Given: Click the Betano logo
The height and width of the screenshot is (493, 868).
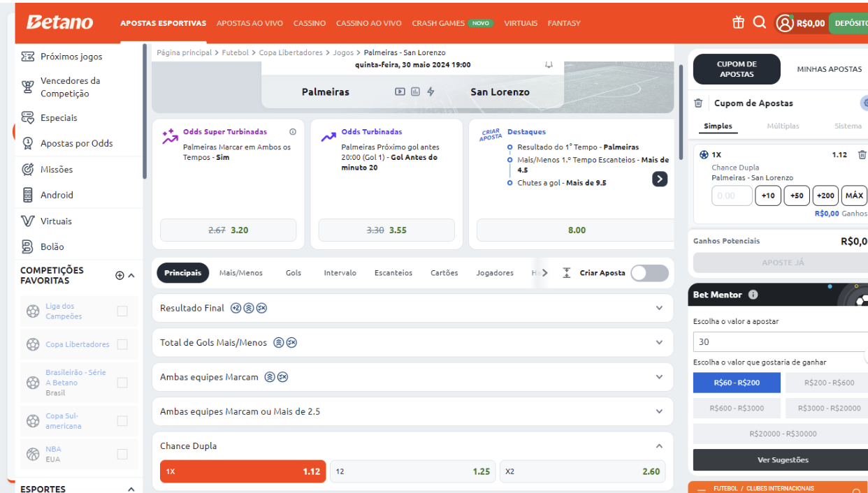Looking at the screenshot, I should [x=59, y=22].
